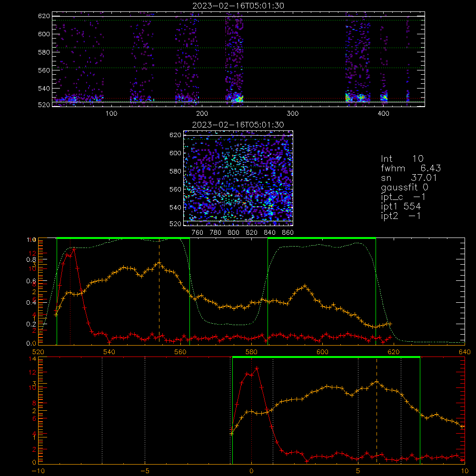The height and width of the screenshot is (476, 476).
Task: Click x-axis label 400 under the top image
Action: click(383, 114)
